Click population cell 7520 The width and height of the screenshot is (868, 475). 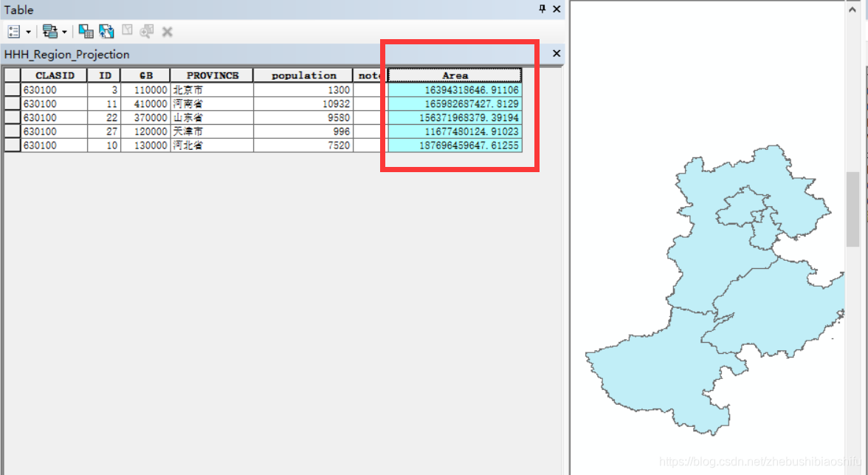click(303, 146)
